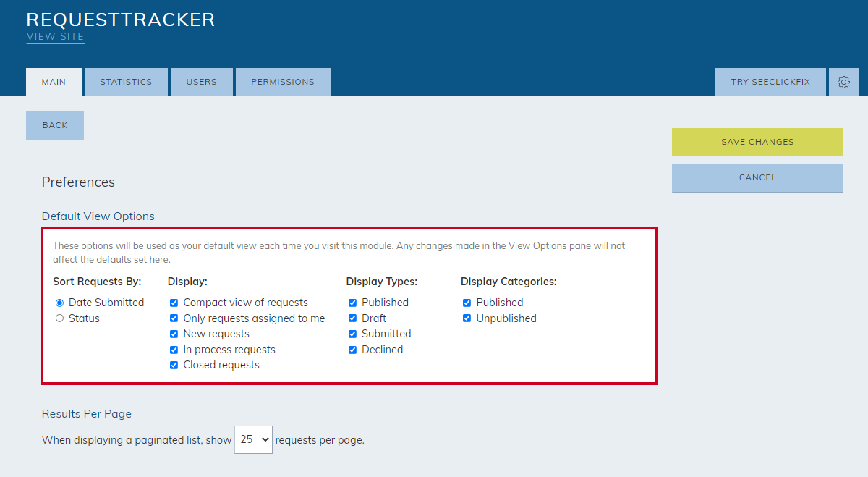Toggle the Submitted display type checkbox
The image size is (868, 477).
coord(352,334)
